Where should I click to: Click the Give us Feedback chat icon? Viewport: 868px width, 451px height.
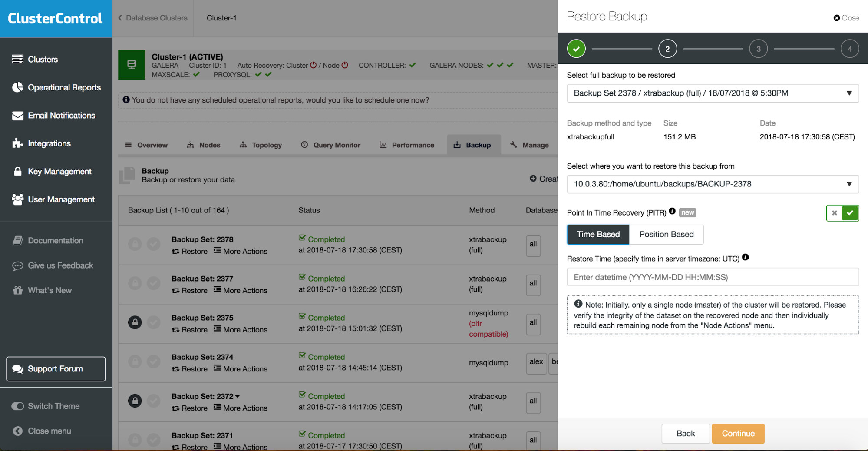[x=18, y=265]
